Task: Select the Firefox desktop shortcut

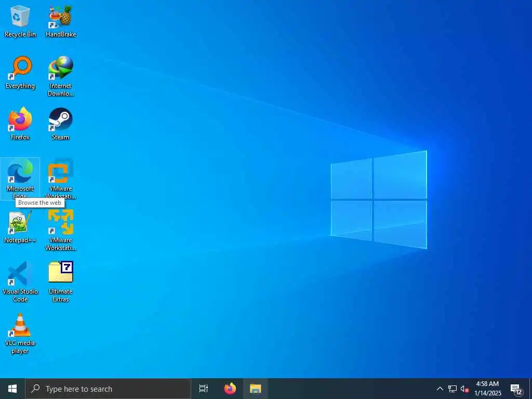Action: click(20, 124)
